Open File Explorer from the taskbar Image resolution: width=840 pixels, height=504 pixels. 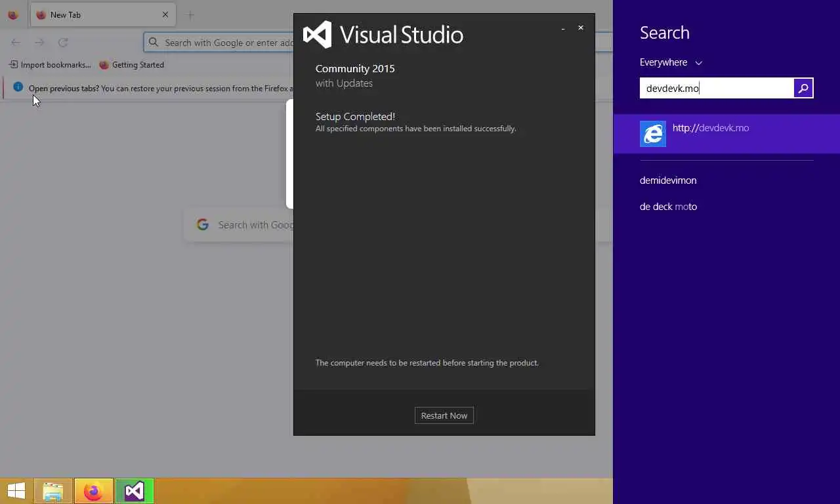tap(52, 491)
